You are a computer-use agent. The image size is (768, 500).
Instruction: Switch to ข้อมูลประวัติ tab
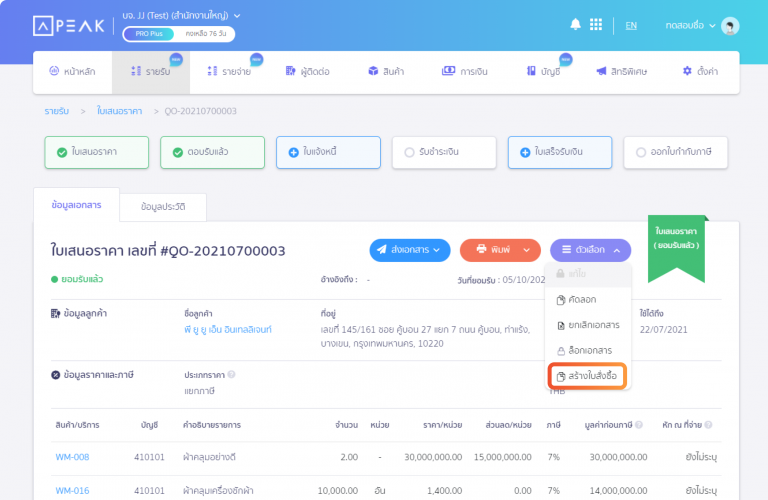pos(163,206)
